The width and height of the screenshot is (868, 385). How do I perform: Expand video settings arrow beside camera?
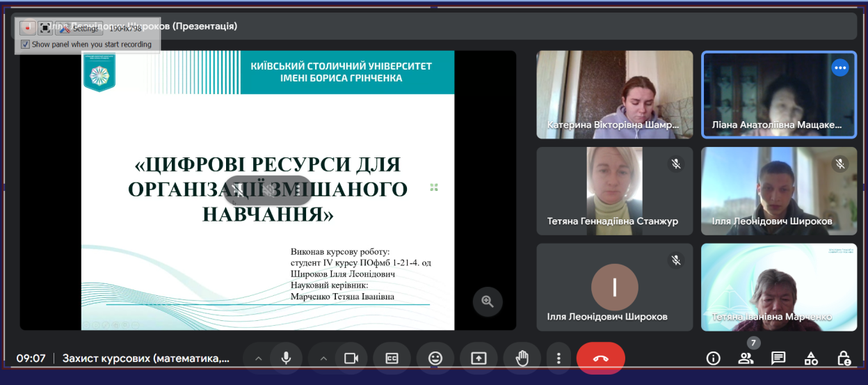pos(323,359)
